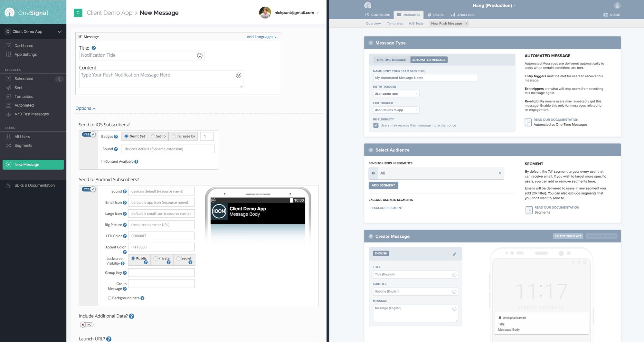Click help icon for Include Additional Data
The image size is (644, 342).
[131, 316]
